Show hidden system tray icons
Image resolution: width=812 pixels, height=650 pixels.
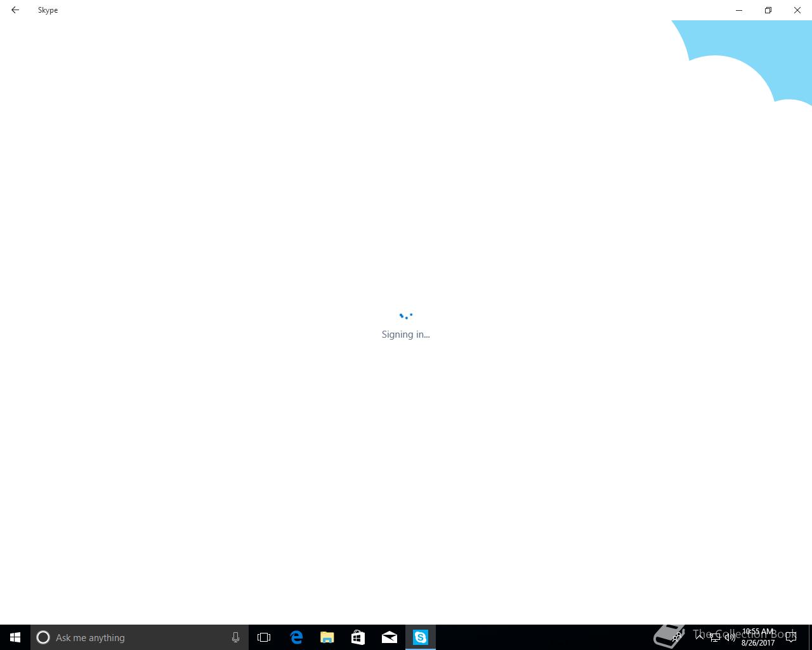[x=700, y=637]
